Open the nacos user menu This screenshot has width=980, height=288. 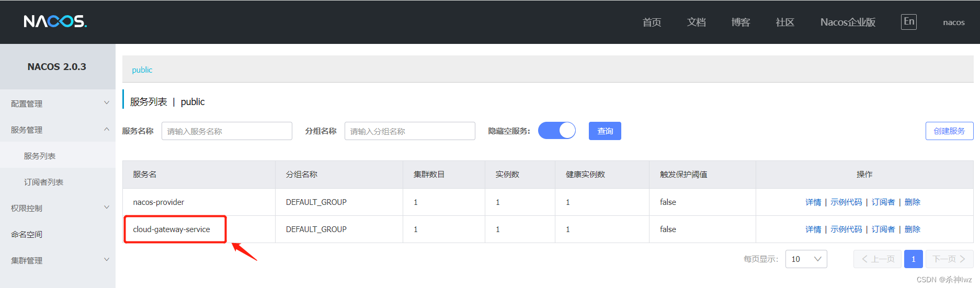tap(954, 22)
